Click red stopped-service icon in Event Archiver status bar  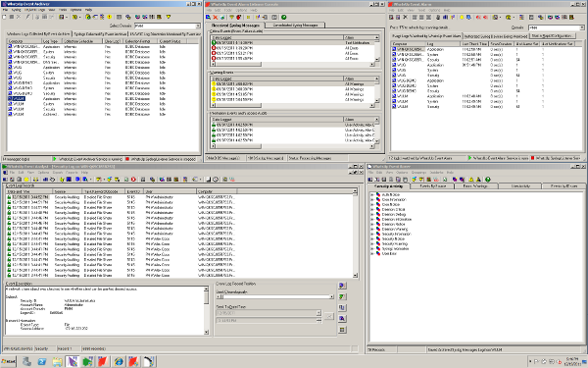pyautogui.click(x=127, y=159)
